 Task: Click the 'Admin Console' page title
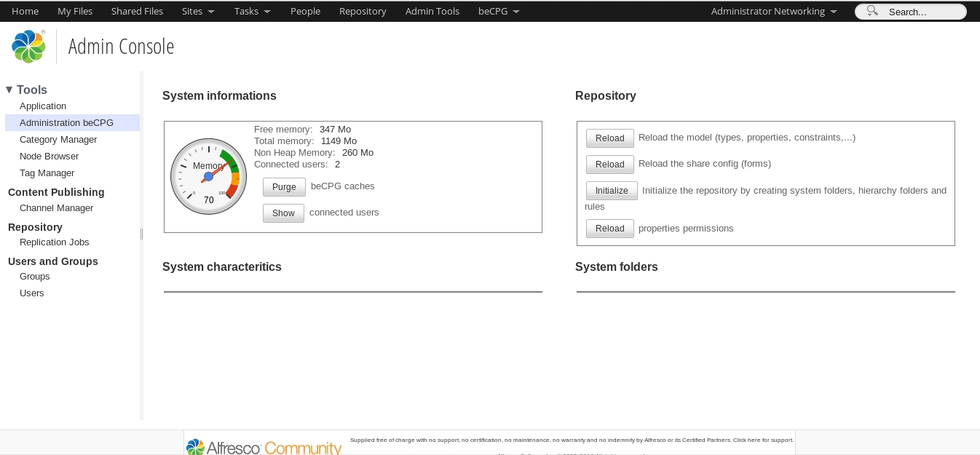[121, 47]
